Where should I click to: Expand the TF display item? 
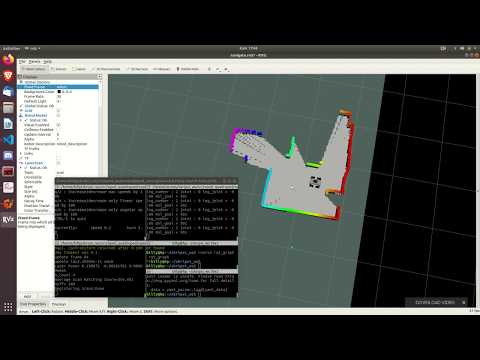21,158
